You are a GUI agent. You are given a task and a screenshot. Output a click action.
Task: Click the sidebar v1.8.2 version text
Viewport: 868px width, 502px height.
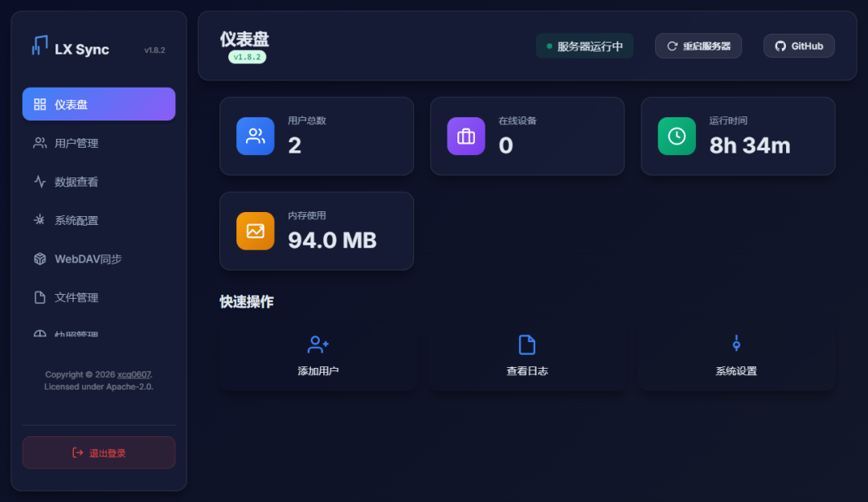click(154, 50)
